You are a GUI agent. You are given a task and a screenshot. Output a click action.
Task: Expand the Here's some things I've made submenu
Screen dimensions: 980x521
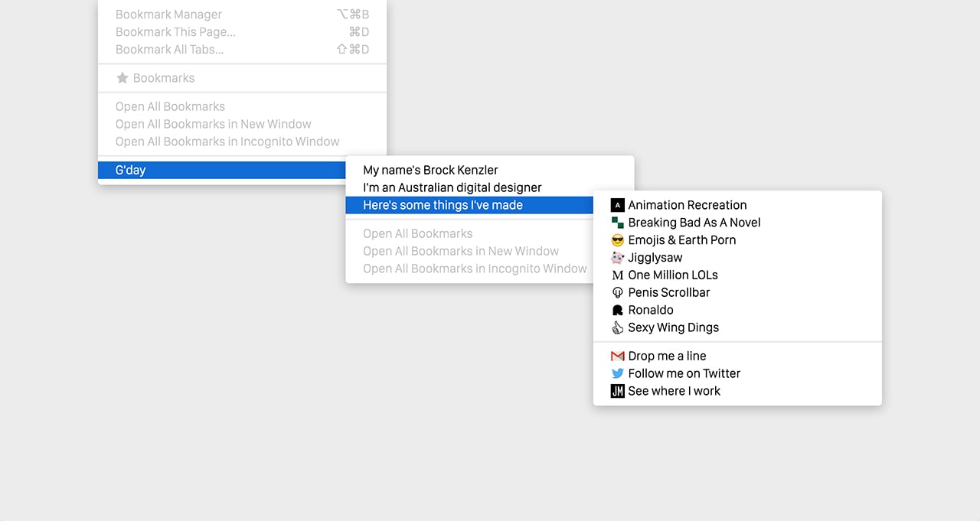pyautogui.click(x=443, y=205)
